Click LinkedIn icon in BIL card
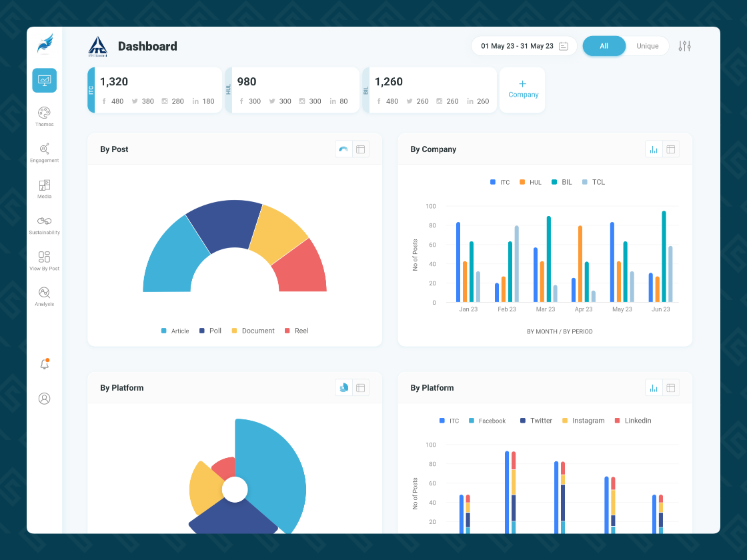The height and width of the screenshot is (560, 747). [470, 101]
